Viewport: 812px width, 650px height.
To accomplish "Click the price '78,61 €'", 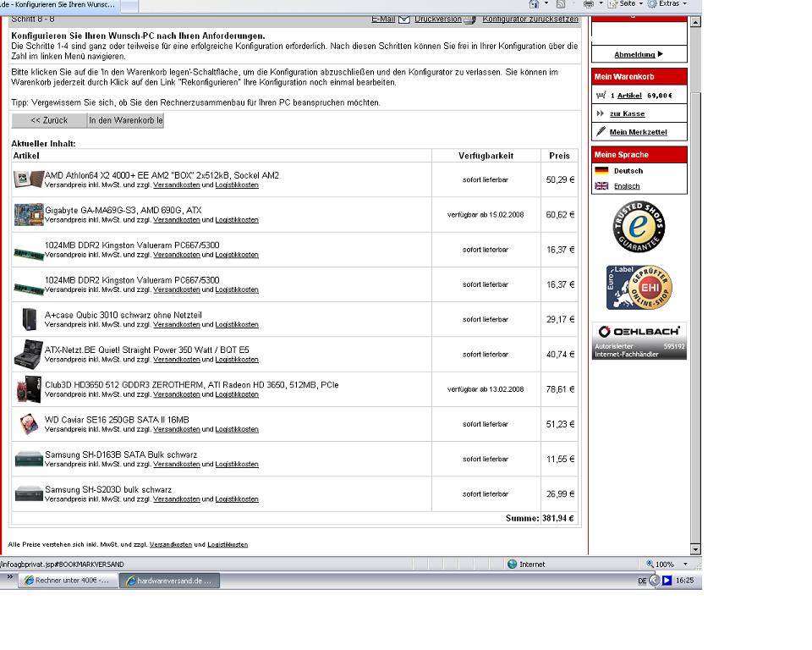I will click(x=560, y=389).
